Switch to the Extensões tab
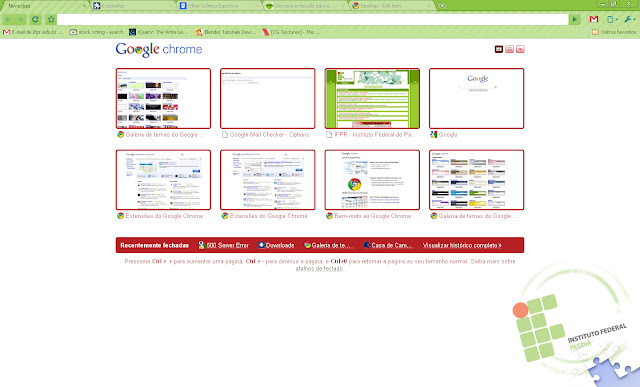Image resolution: width=640 pixels, height=387 pixels. click(131, 6)
